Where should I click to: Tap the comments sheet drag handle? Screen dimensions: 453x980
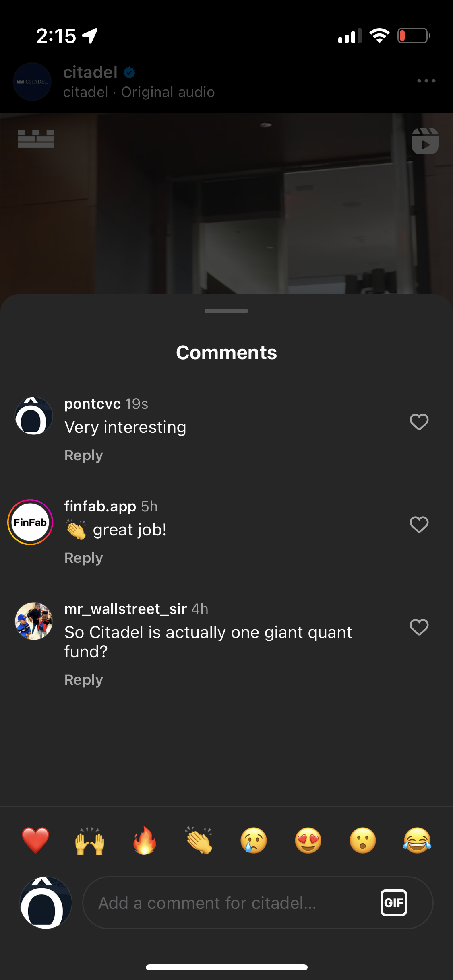(x=226, y=311)
